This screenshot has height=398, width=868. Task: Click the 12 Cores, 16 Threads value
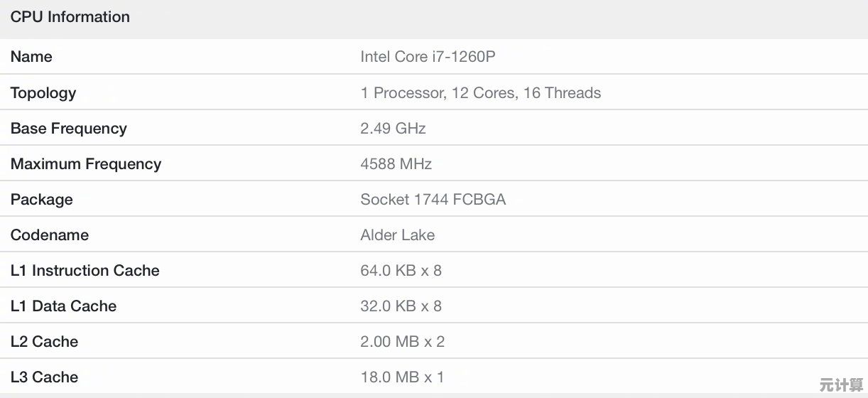tap(481, 93)
